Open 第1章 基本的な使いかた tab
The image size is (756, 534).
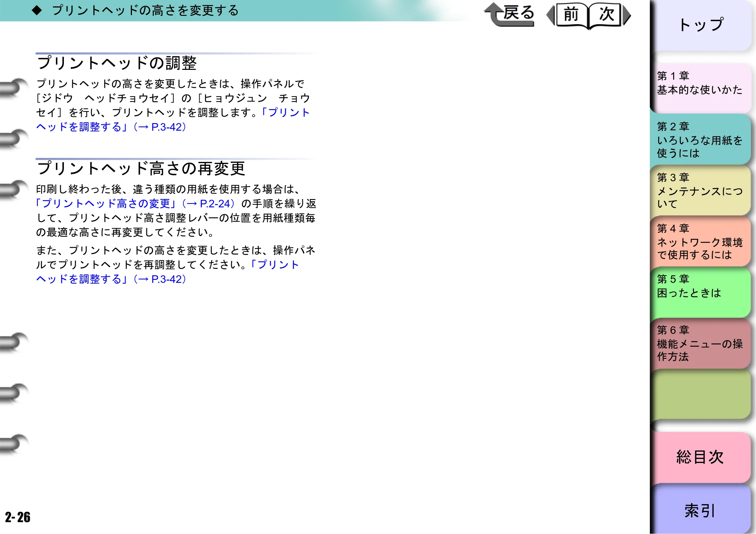[702, 88]
